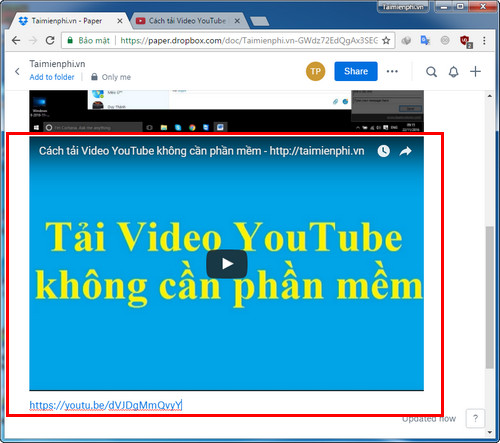Screen dimensions: 500x443
Task: Open the Google Translate extension icon
Action: click(x=425, y=41)
